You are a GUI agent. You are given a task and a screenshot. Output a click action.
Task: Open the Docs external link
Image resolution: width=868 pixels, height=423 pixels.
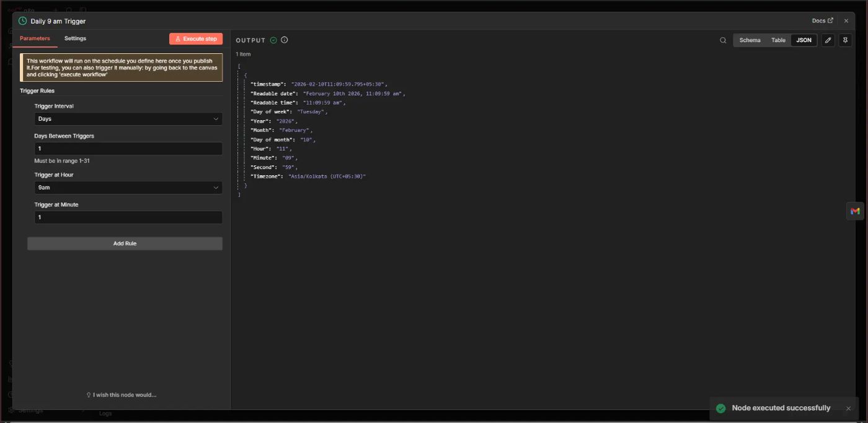pyautogui.click(x=822, y=21)
